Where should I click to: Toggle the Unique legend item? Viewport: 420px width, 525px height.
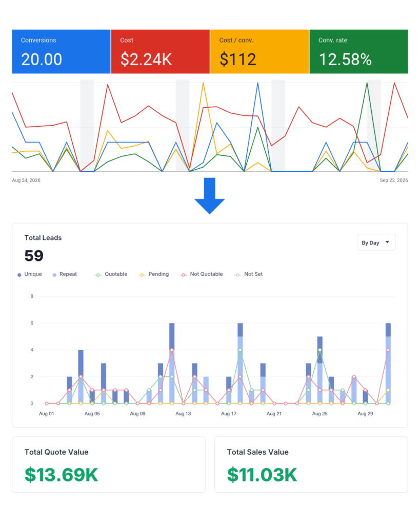click(30, 274)
